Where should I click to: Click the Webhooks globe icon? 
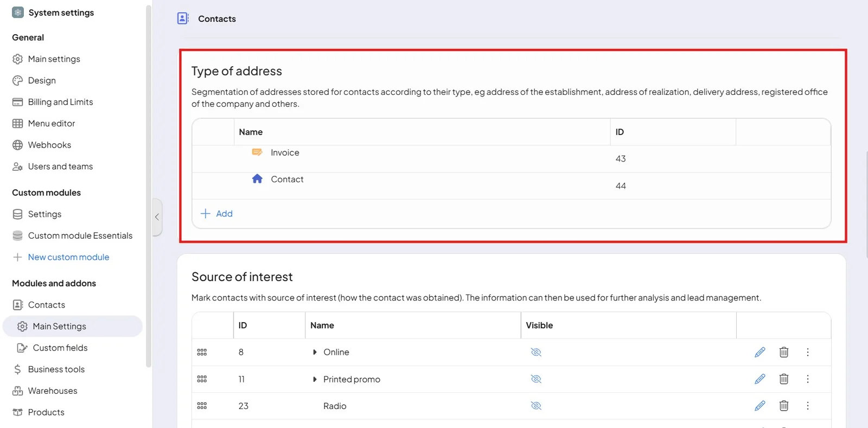(x=18, y=145)
